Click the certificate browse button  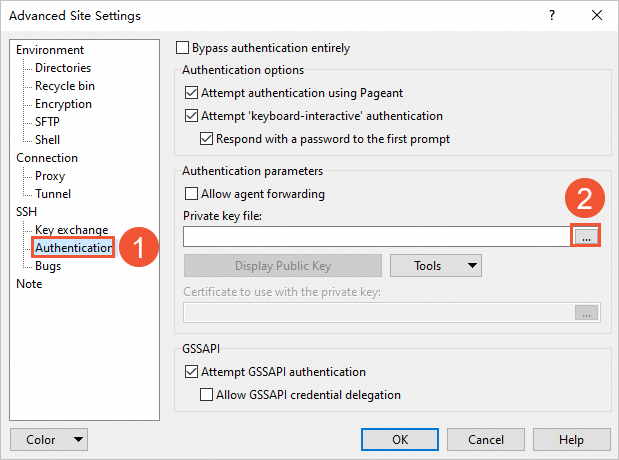pos(586,313)
